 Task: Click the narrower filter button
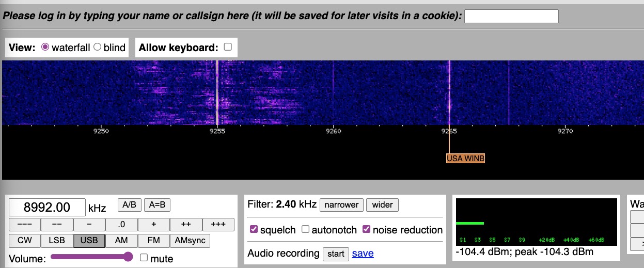coord(341,205)
